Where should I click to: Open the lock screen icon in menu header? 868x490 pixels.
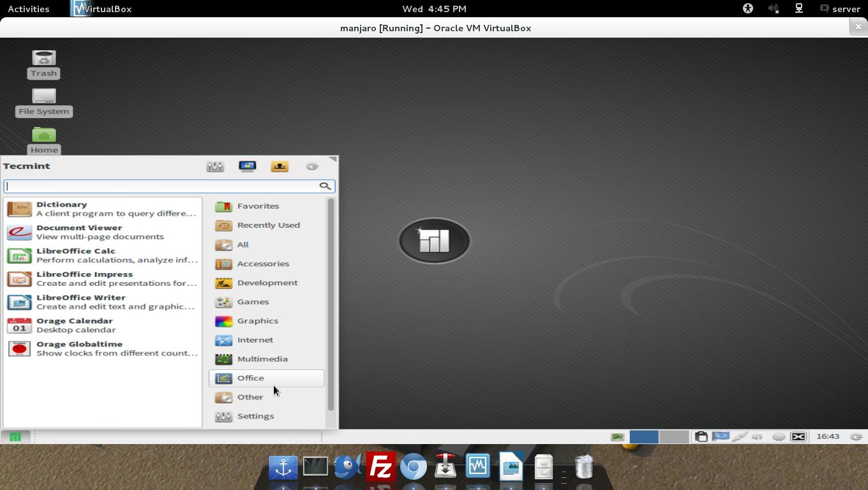click(x=247, y=167)
